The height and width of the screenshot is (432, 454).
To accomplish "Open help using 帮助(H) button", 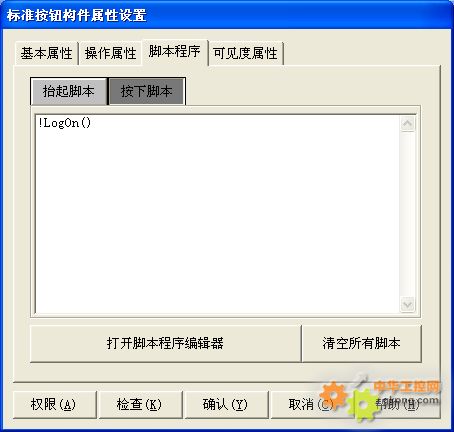I will click(x=397, y=404).
